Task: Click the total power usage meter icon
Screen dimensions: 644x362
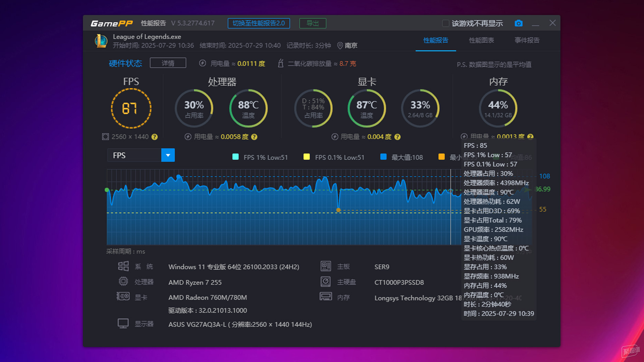Action: click(x=202, y=63)
